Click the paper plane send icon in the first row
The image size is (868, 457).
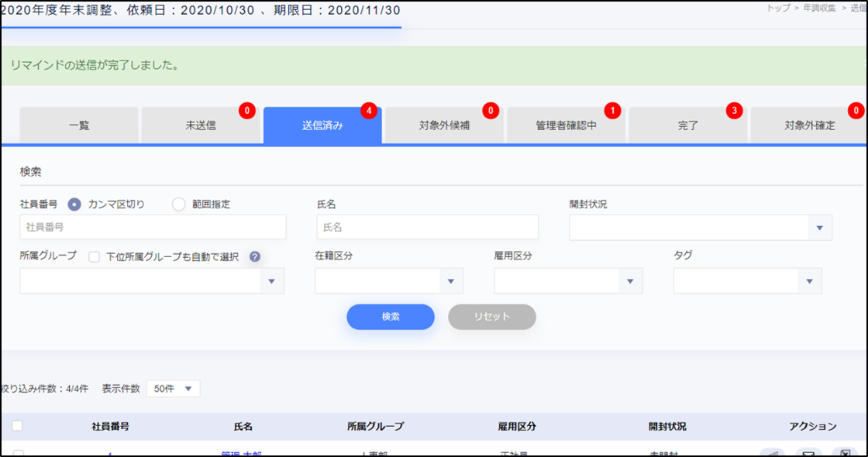click(x=772, y=453)
